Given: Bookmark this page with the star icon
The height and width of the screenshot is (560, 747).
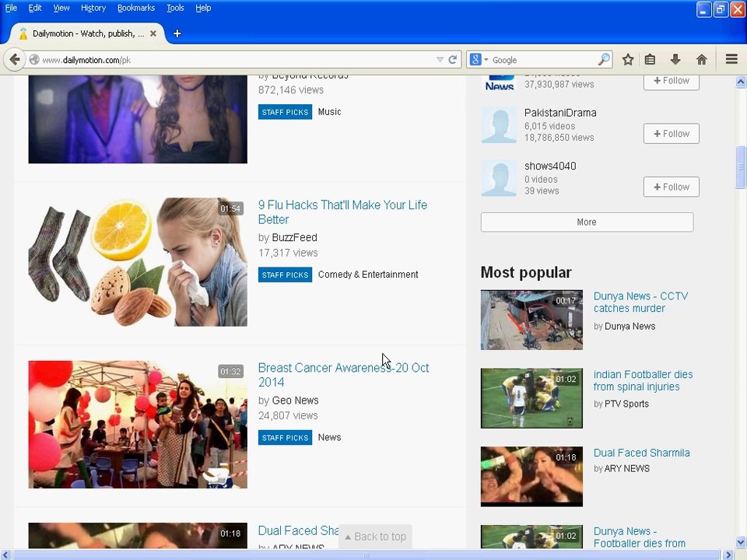Looking at the screenshot, I should coord(628,60).
